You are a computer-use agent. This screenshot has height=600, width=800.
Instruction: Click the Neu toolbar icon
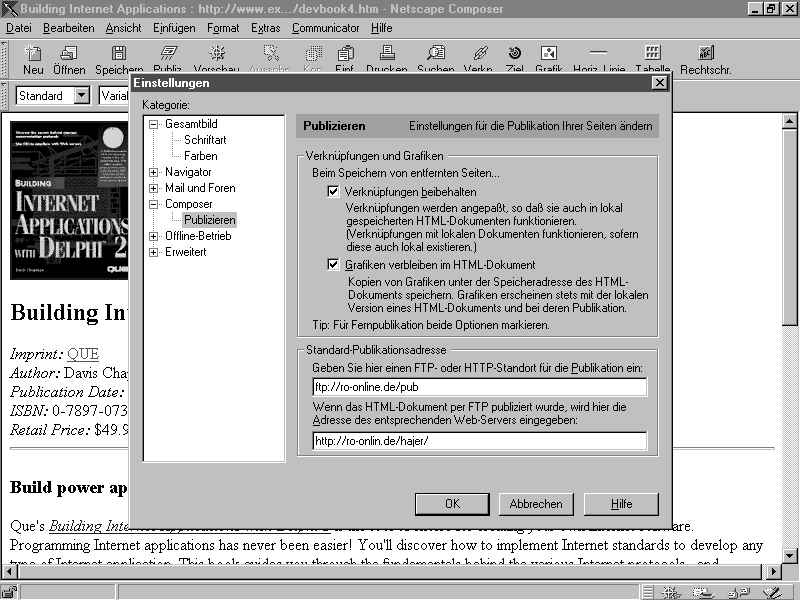[33, 59]
